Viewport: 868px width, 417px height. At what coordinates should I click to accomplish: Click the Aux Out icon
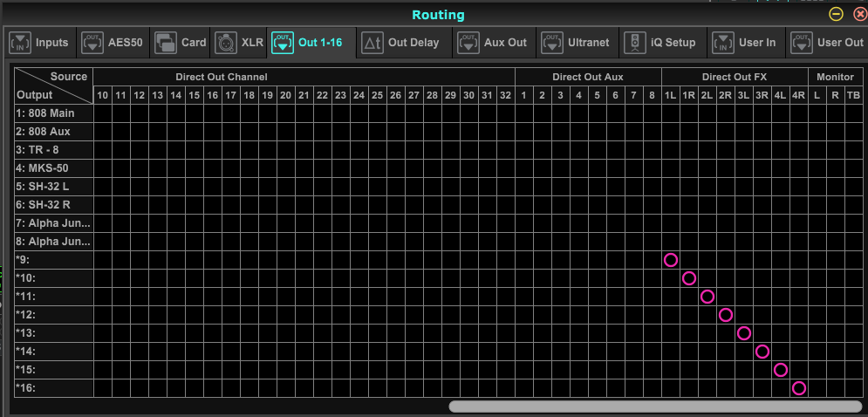[x=468, y=43]
